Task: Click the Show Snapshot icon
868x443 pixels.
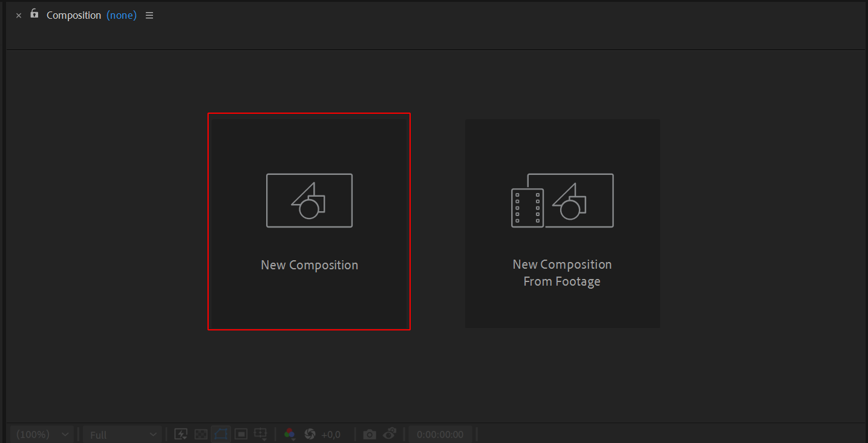Action: pos(390,434)
